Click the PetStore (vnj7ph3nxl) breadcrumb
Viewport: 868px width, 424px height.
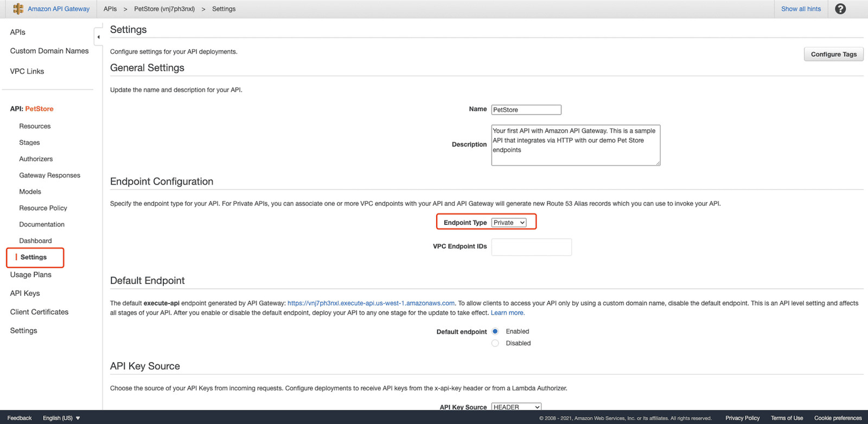point(164,9)
